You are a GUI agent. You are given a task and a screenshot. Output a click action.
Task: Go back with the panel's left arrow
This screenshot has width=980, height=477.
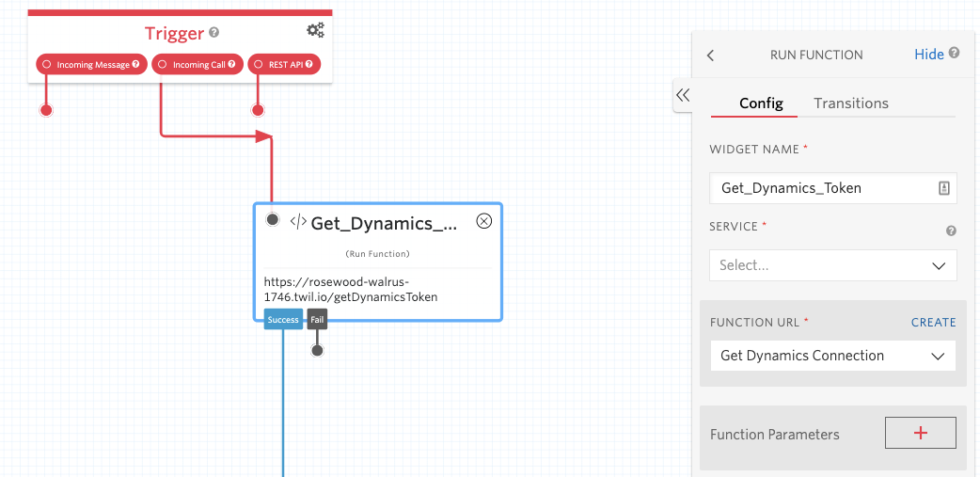(x=711, y=55)
